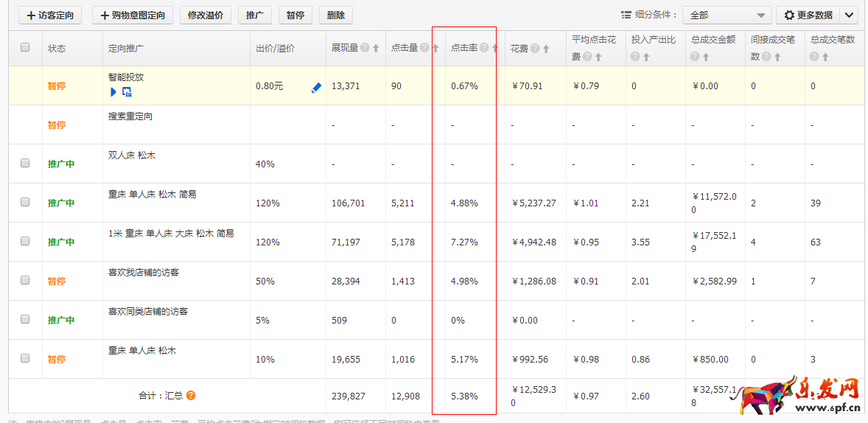Viewport: 868px width, 423px height.
Task: Click the help icon next to 点击率
Action: tap(484, 49)
